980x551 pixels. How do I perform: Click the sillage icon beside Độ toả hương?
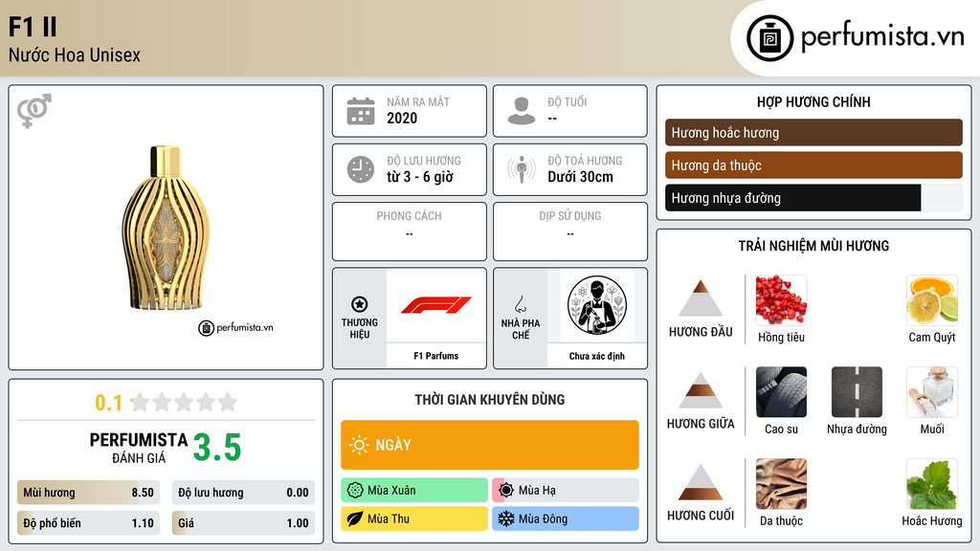click(522, 169)
